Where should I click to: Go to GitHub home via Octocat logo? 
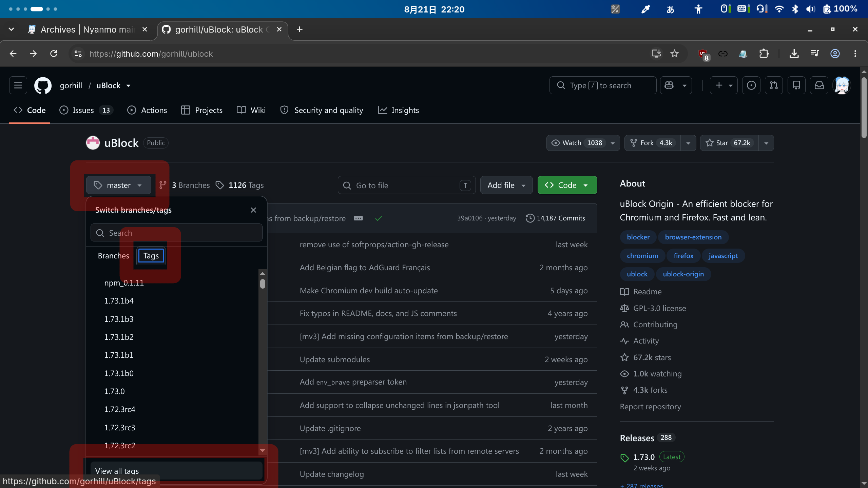tap(43, 85)
